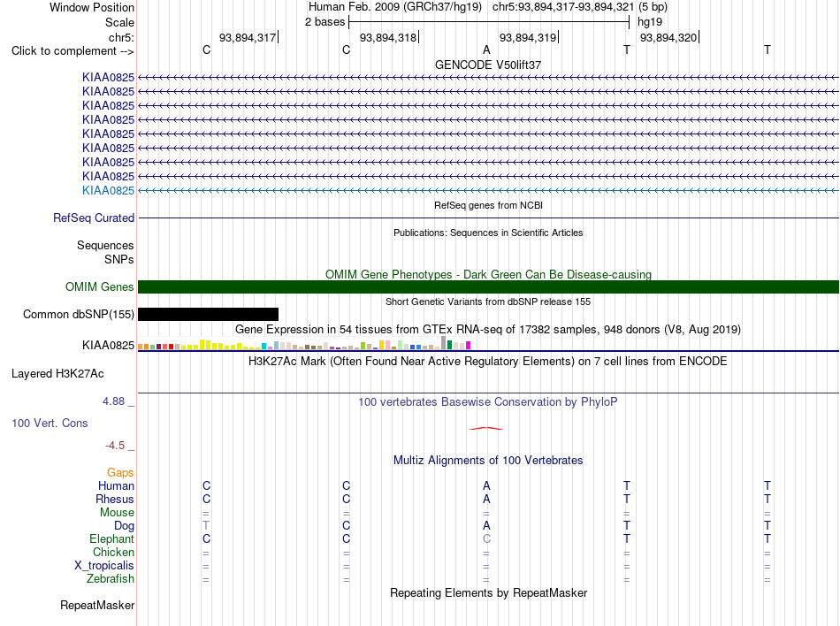Select the Human alignment row label

(116, 485)
